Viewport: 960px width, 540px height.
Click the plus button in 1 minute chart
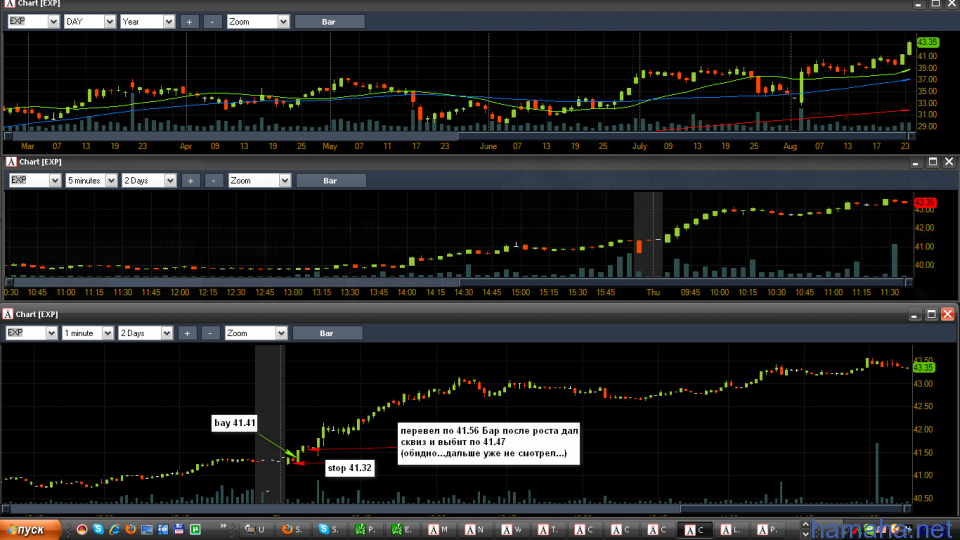(x=187, y=333)
